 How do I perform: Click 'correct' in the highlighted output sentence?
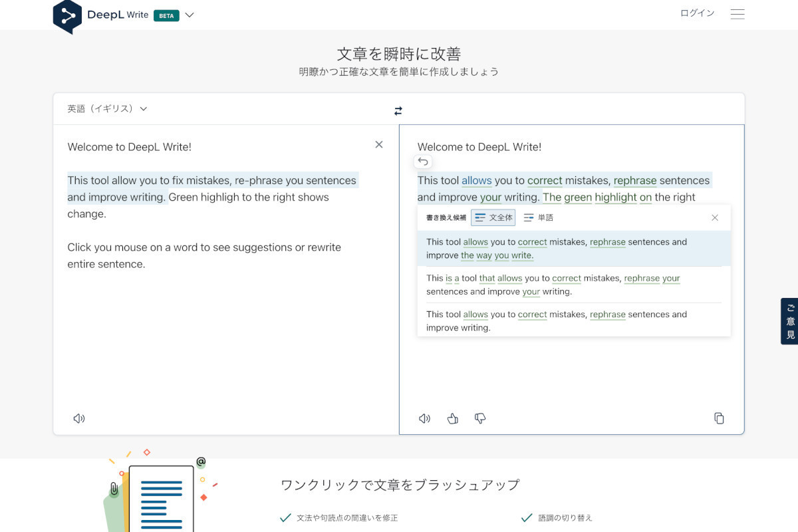[545, 180]
